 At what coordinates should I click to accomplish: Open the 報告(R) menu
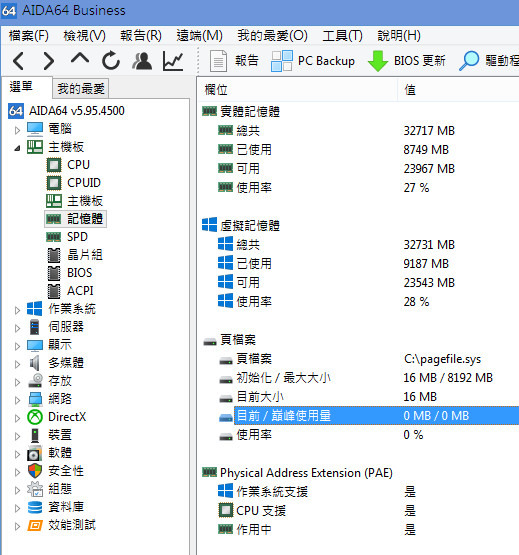coord(141,36)
